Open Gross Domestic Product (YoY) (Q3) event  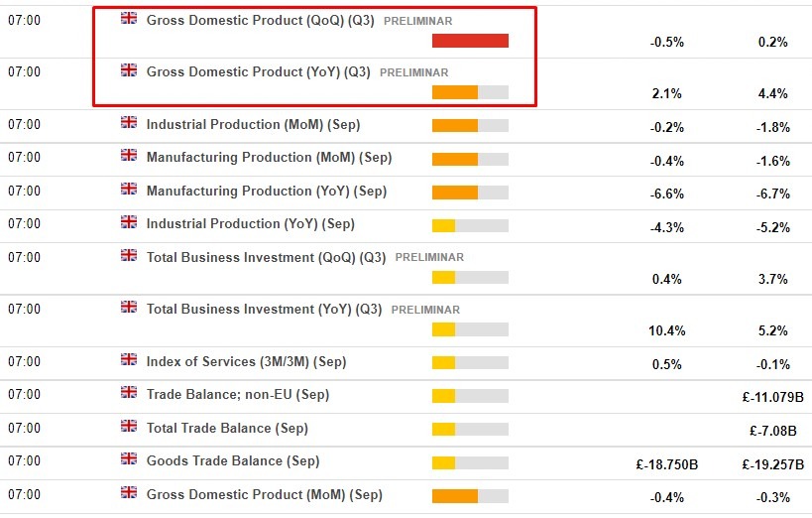[259, 72]
